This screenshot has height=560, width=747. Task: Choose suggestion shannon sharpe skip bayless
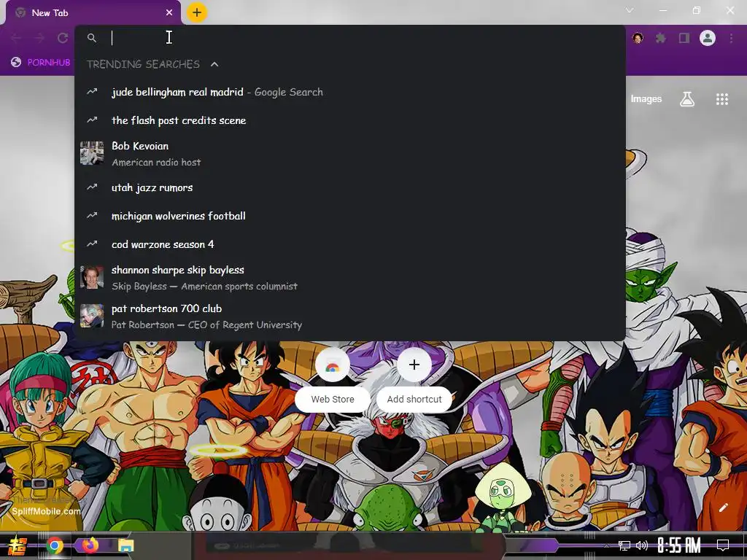(x=350, y=278)
